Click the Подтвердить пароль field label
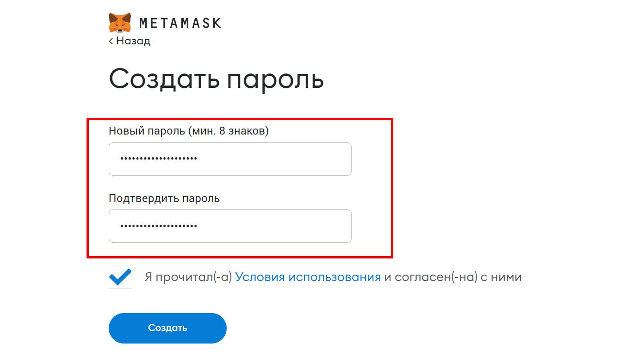 [164, 198]
